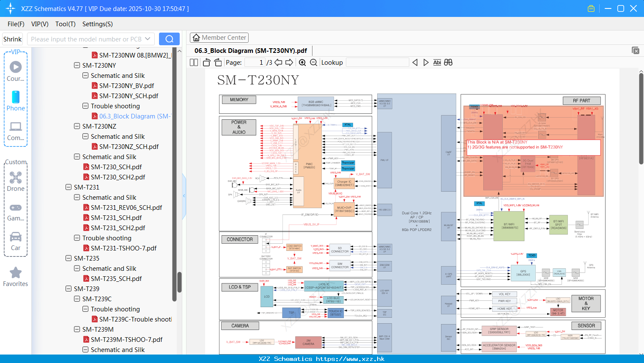The width and height of the screenshot is (644, 363).
Task: Zoom in with the plus magnifier
Action: coord(302,63)
